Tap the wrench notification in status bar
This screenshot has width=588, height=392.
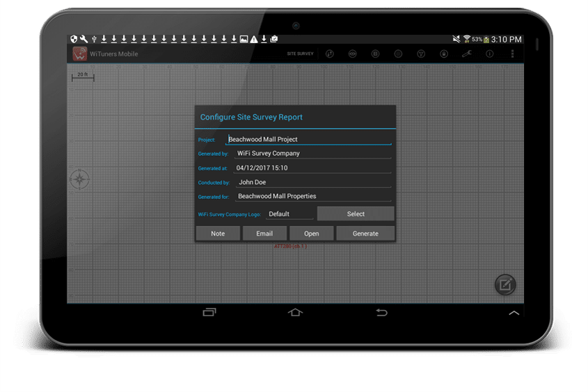coord(84,39)
